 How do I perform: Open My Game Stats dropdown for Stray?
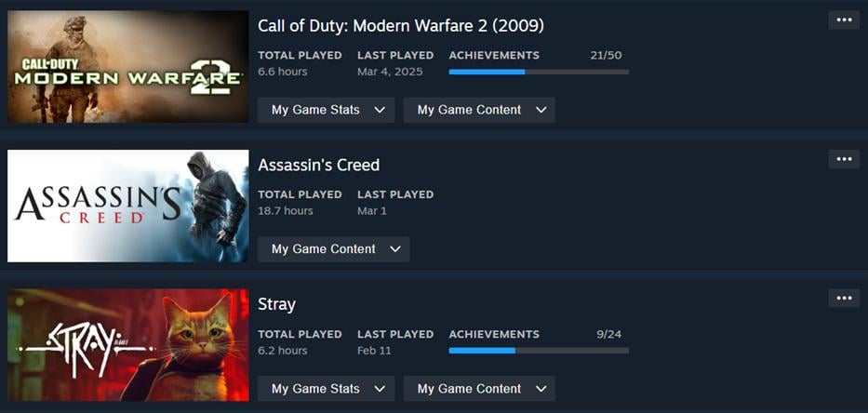tap(326, 389)
